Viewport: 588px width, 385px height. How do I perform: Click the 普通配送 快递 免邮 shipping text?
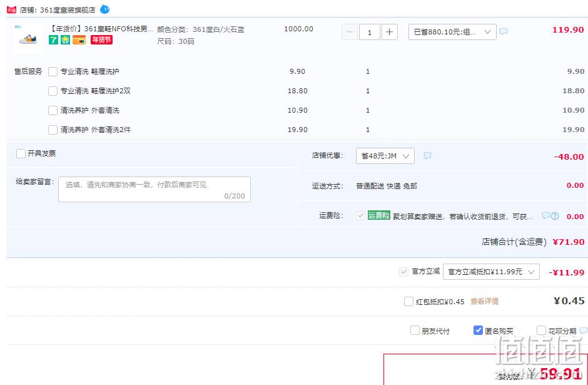[x=386, y=186]
